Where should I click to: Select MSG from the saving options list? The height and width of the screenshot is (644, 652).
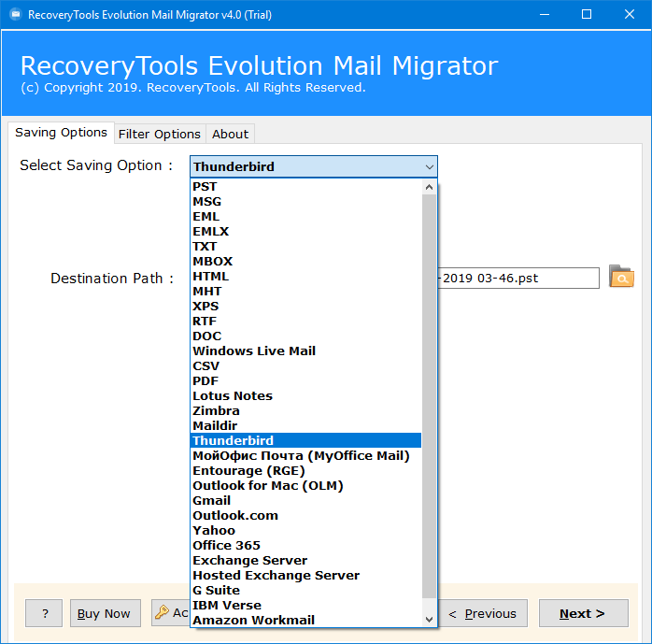click(305, 202)
